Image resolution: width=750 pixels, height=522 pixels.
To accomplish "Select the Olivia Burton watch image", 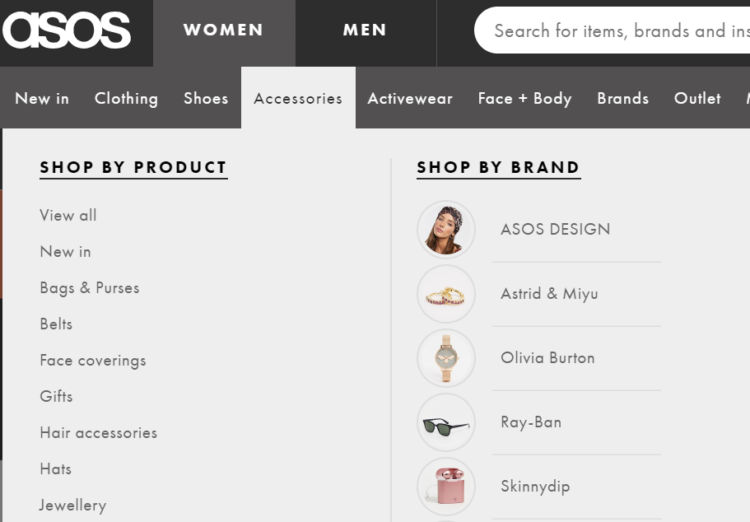I will 446,358.
